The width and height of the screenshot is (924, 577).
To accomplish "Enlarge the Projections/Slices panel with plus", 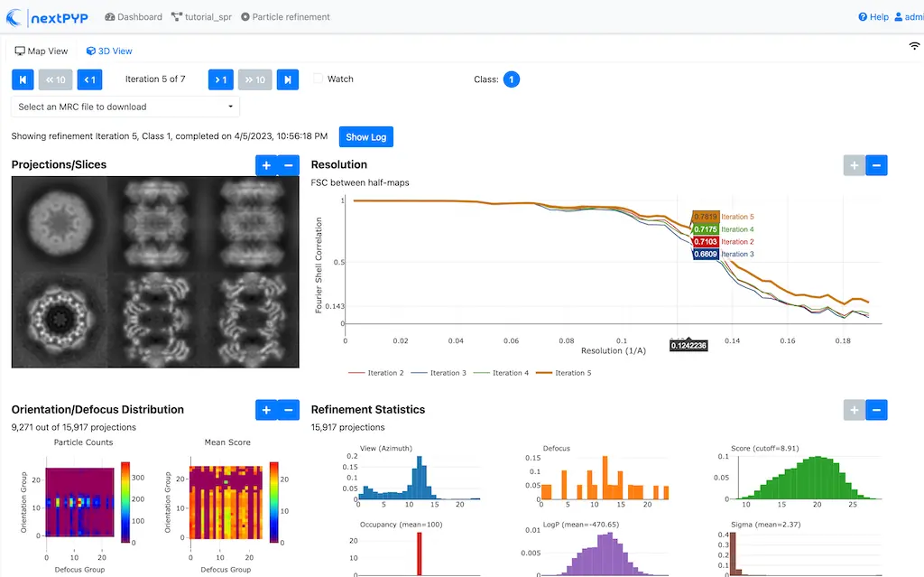I will point(266,165).
